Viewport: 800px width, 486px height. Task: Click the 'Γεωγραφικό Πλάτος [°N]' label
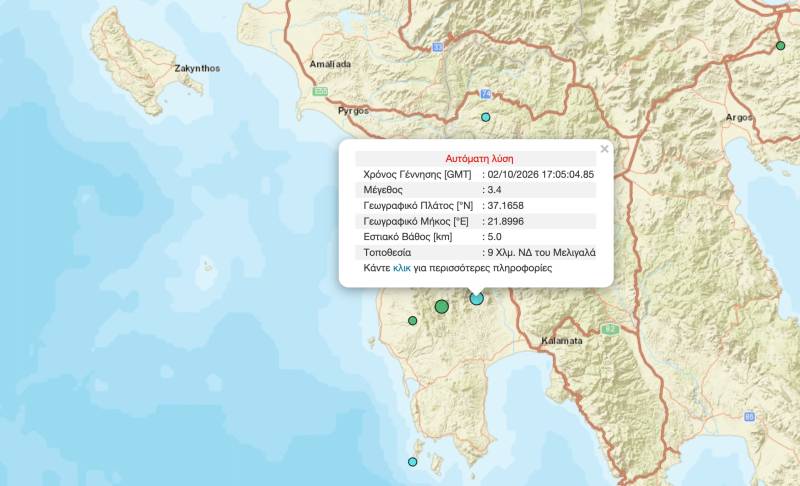point(418,206)
